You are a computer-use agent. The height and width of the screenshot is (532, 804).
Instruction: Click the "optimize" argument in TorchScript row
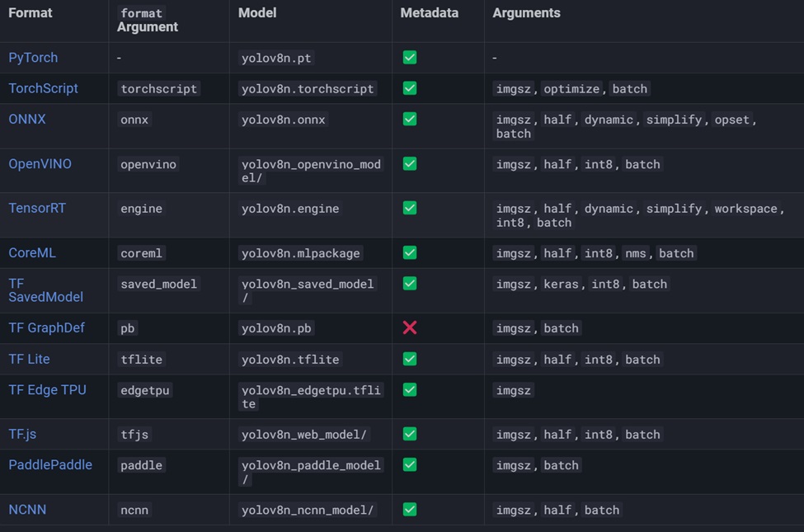571,89
